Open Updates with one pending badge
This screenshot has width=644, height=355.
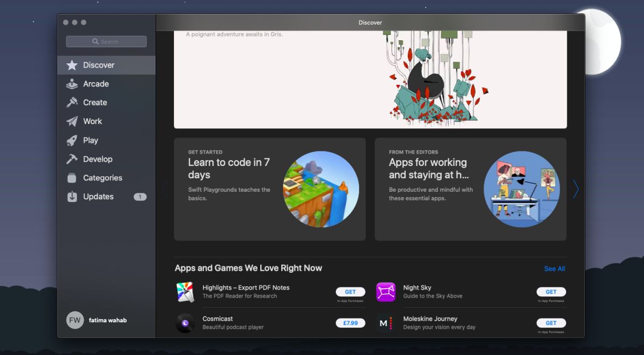[x=106, y=197]
